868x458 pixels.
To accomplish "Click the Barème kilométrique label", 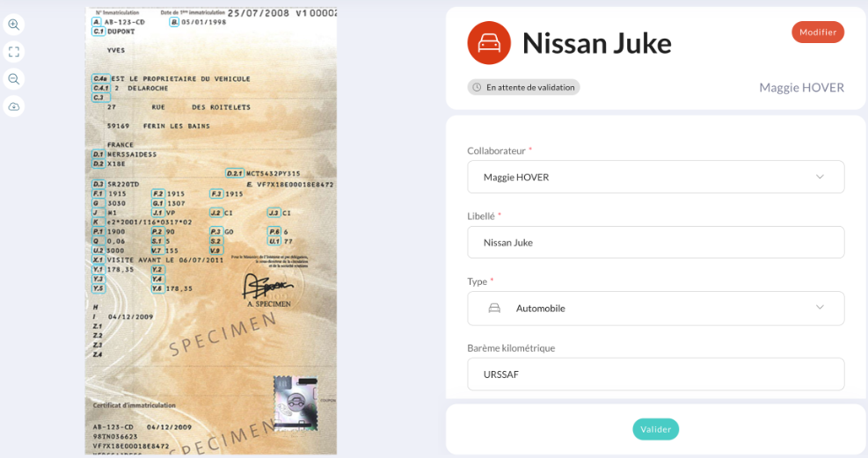I will (x=511, y=348).
